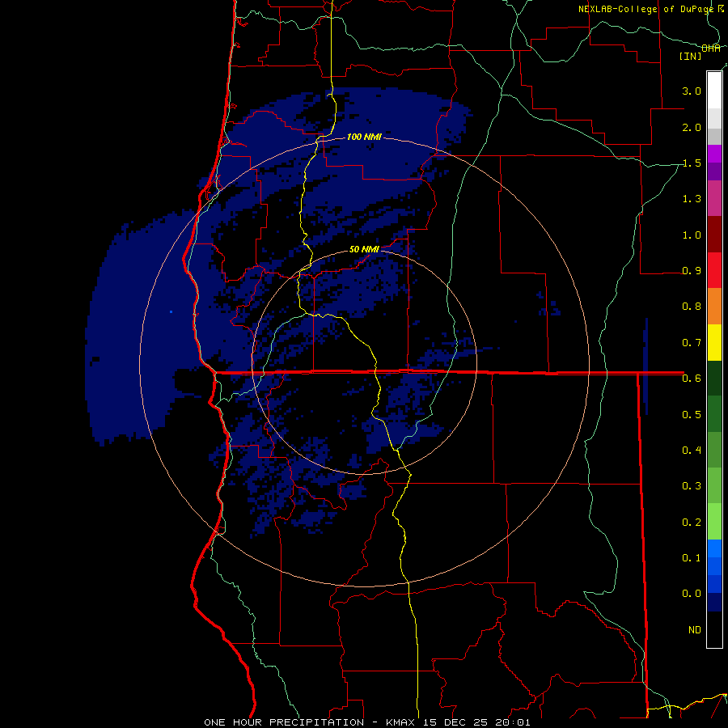Click the isolated light-blue pixel offshore

[x=171, y=311]
